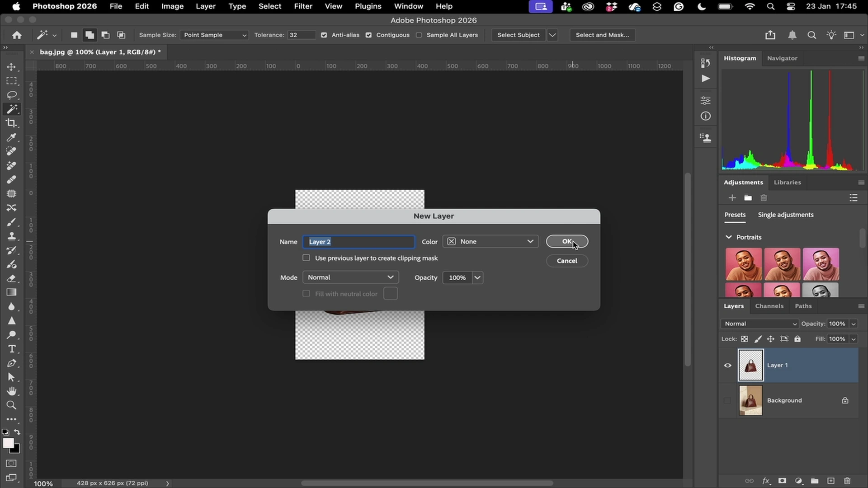Enable Sample All Layers checkbox
Image resolution: width=868 pixels, height=488 pixels.
[419, 35]
